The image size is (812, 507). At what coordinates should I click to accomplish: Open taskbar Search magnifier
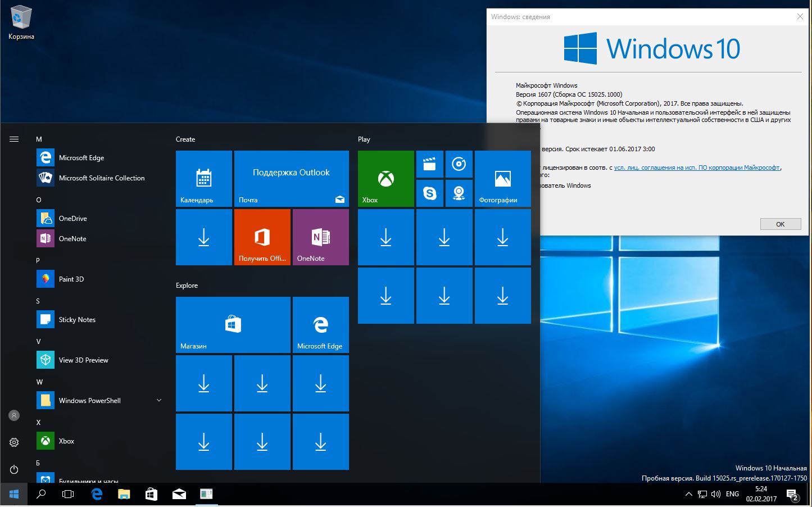coord(41,494)
